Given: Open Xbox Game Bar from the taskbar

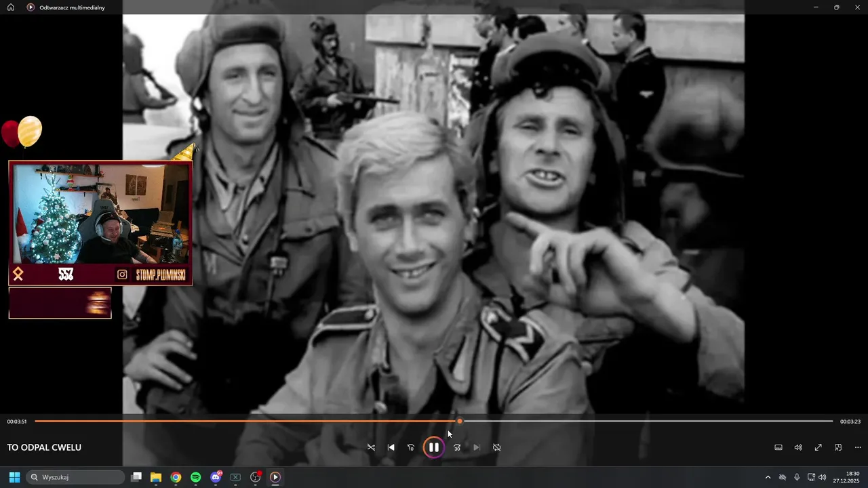Looking at the screenshot, I should point(235,477).
